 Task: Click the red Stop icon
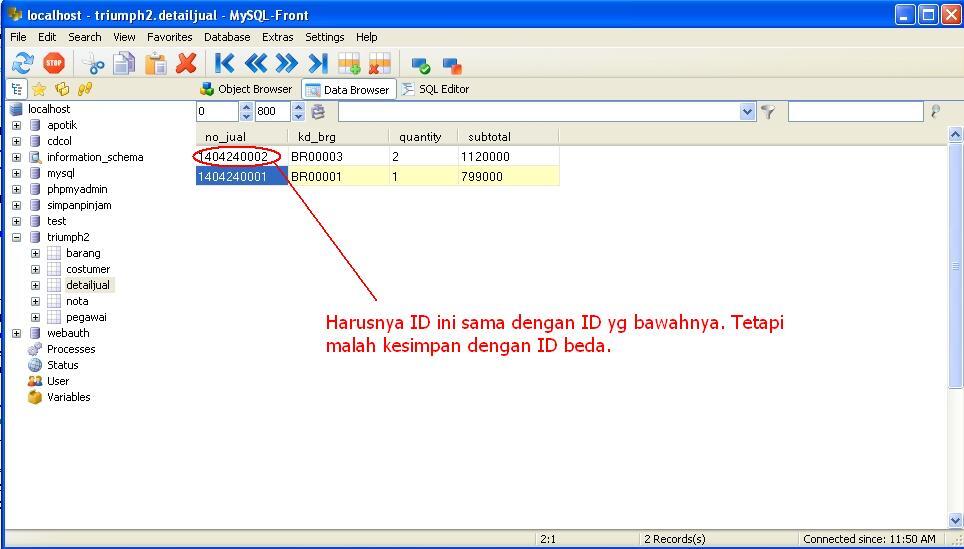point(53,63)
